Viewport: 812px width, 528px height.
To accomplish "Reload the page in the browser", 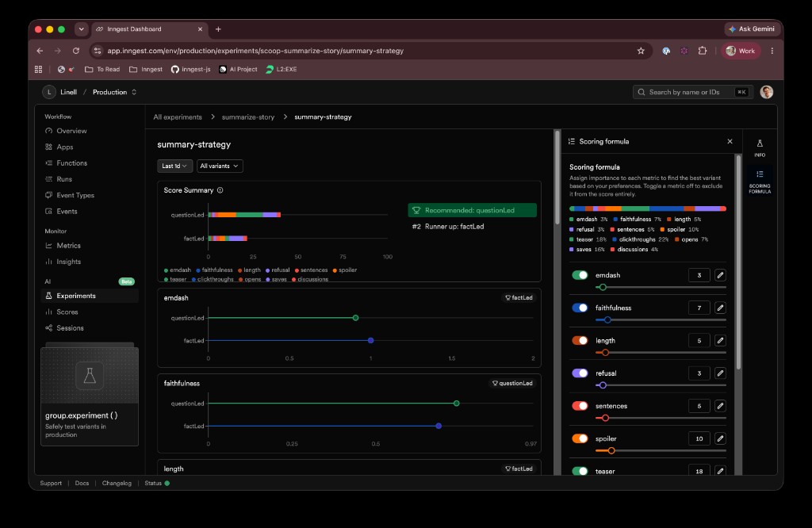I will [75, 51].
